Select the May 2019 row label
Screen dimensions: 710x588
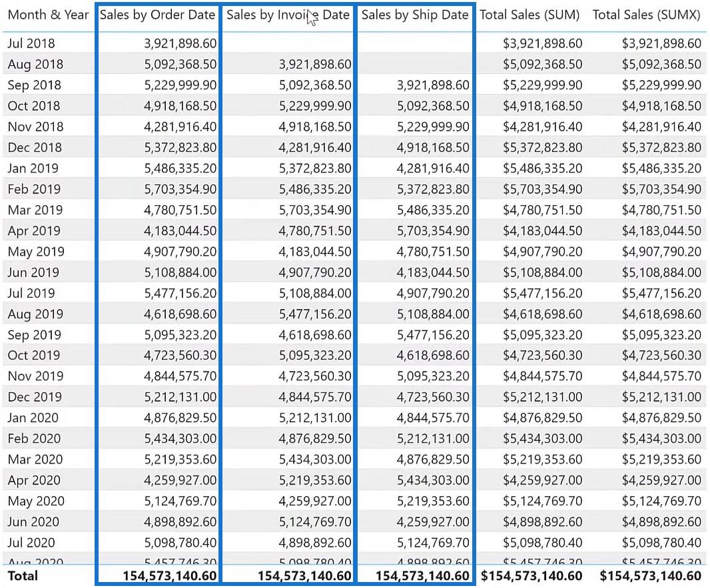click(36, 252)
